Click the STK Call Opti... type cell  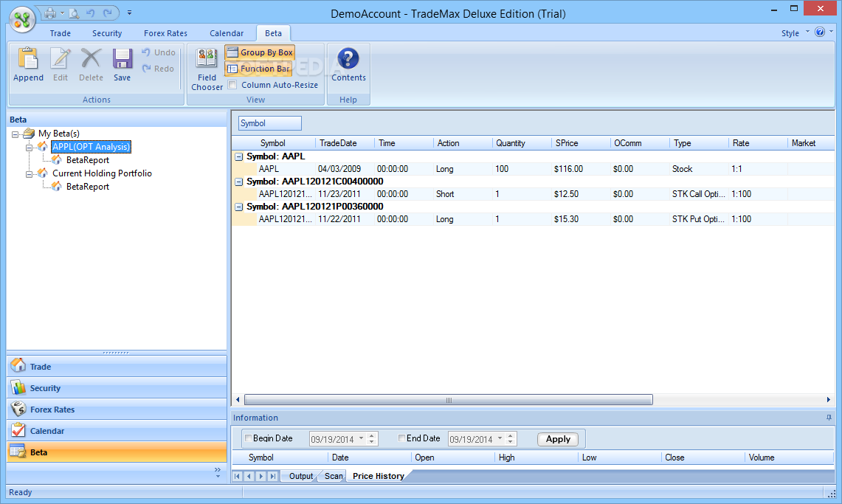(x=699, y=194)
